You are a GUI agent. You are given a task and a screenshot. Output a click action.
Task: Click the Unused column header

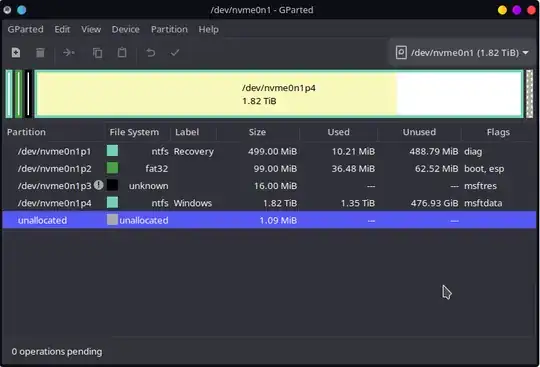[419, 132]
